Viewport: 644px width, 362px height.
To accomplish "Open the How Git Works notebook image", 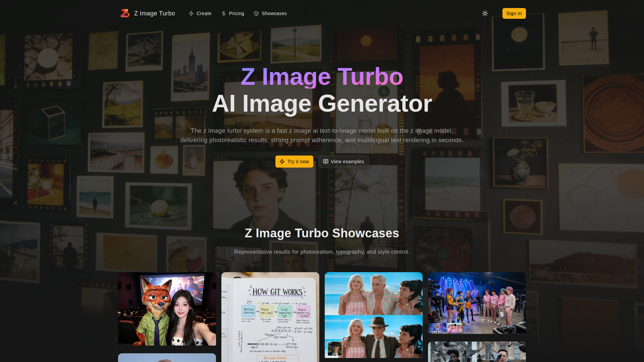I will (270, 317).
